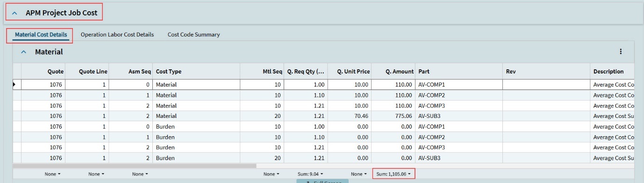Click Burden cost type for AV-COMP1

pos(196,127)
